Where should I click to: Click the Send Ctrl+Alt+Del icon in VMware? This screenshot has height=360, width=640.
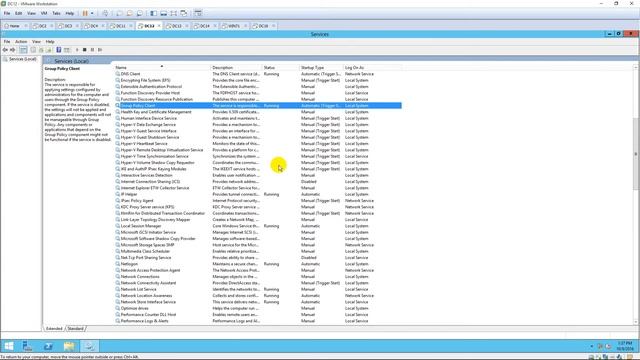point(105,13)
